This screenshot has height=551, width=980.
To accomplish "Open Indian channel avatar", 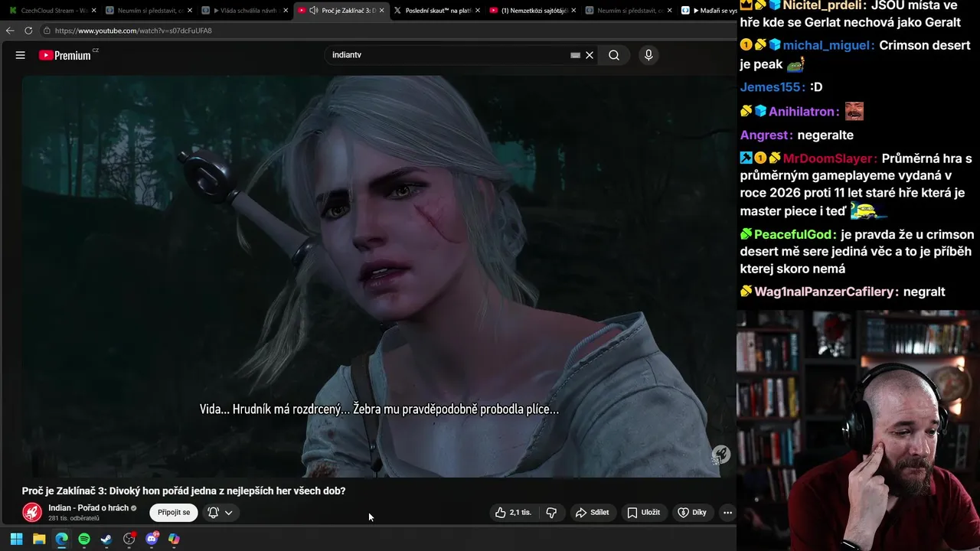I will (32, 513).
